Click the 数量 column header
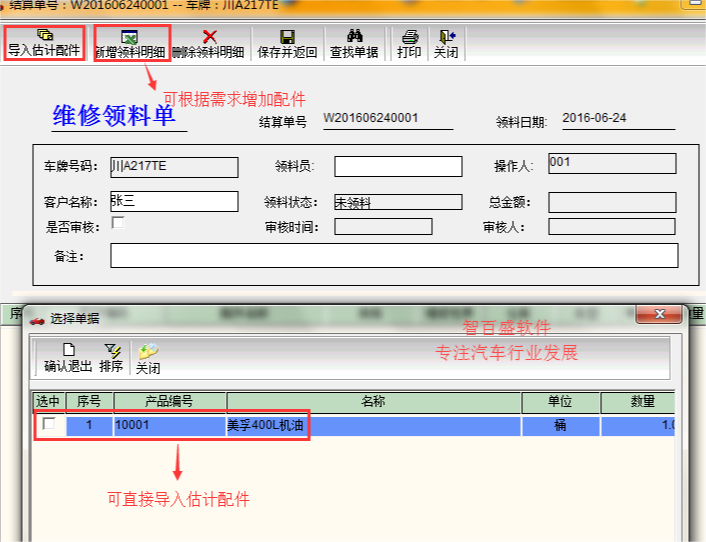 (x=638, y=402)
